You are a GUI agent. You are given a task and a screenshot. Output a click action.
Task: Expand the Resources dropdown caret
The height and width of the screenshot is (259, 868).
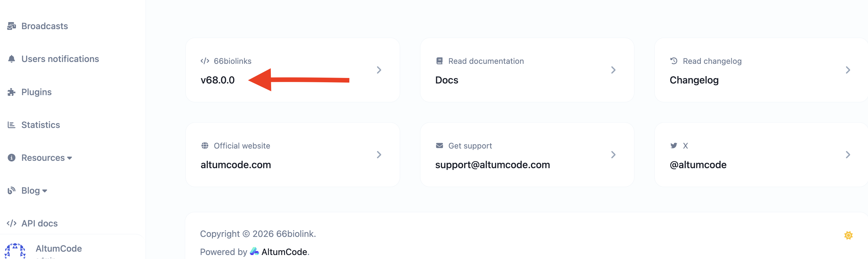pyautogui.click(x=69, y=158)
